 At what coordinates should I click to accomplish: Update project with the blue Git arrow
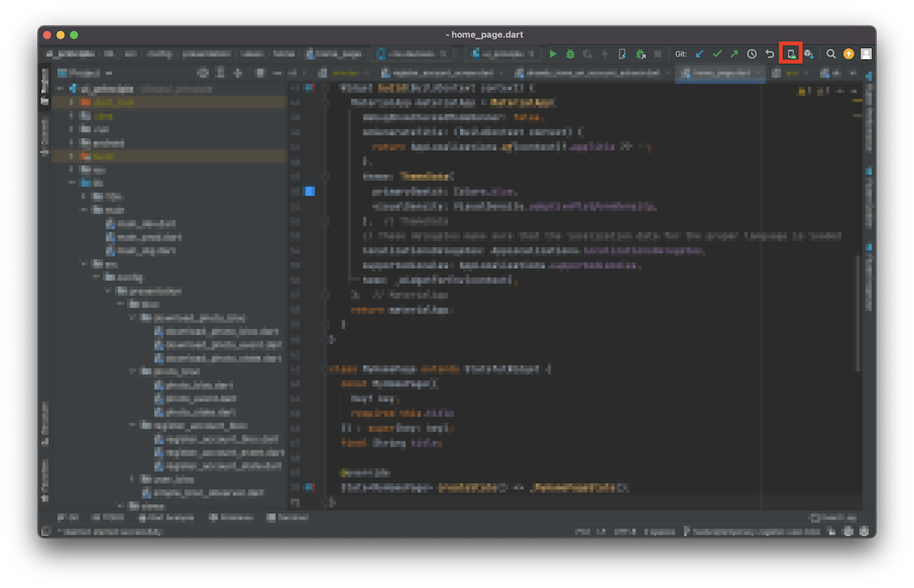[699, 54]
